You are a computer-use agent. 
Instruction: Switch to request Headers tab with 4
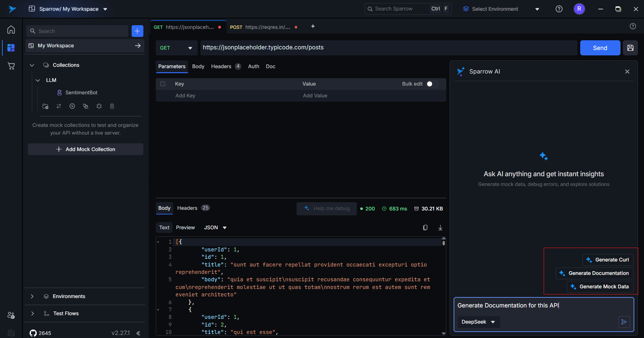point(226,66)
